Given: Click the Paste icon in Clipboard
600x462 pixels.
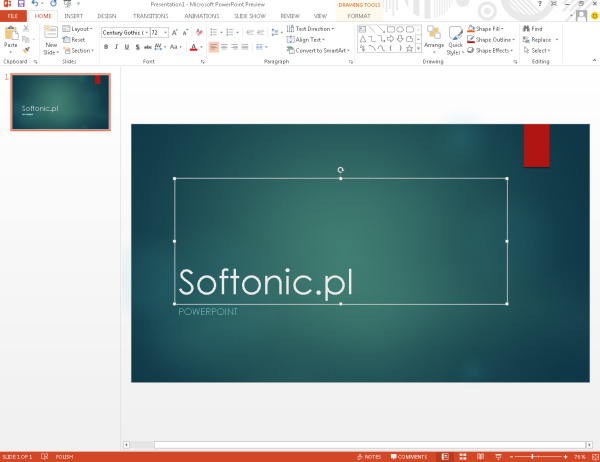Looking at the screenshot, I should coord(11,37).
